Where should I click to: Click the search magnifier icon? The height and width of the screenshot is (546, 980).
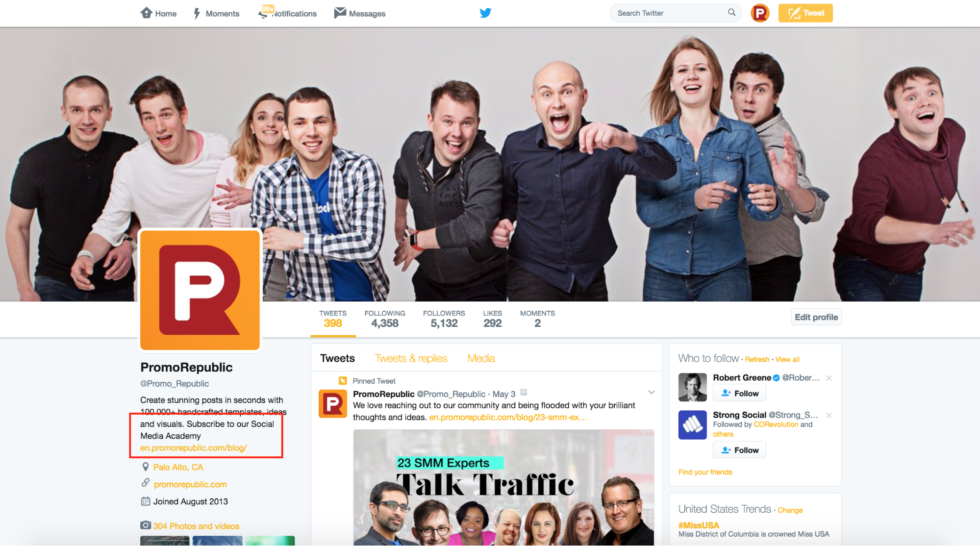point(731,13)
